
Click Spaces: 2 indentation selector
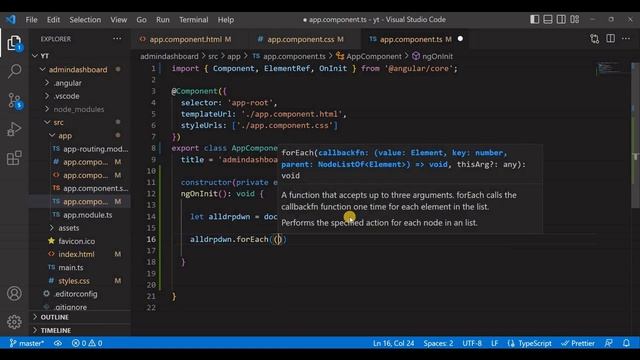click(438, 343)
